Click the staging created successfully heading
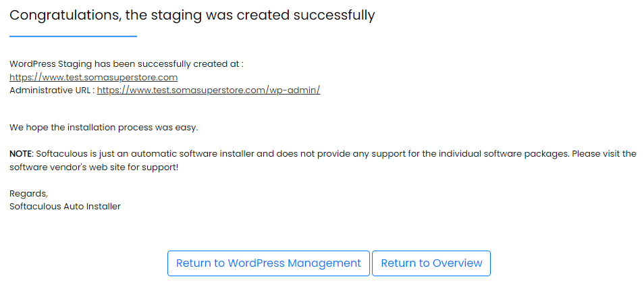644x285 pixels. [x=192, y=15]
